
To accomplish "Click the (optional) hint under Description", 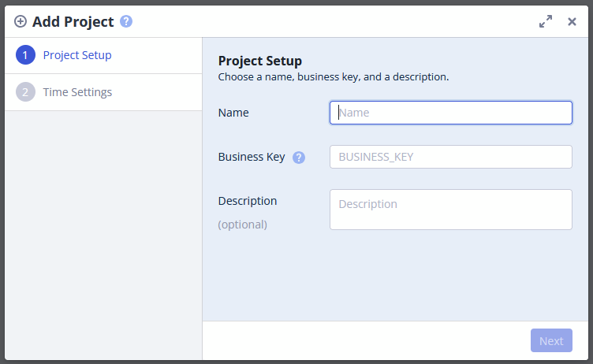I will [243, 225].
